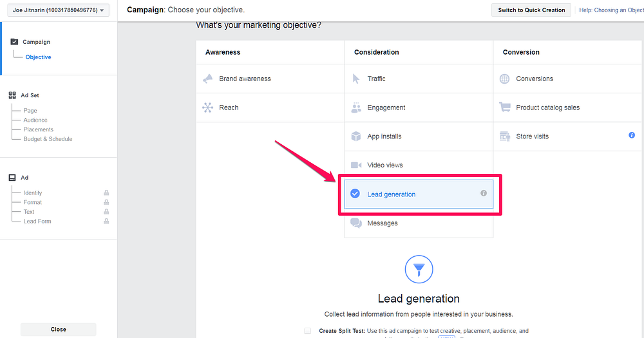Click the Conversion column header
The width and height of the screenshot is (644, 338).
[x=521, y=52]
